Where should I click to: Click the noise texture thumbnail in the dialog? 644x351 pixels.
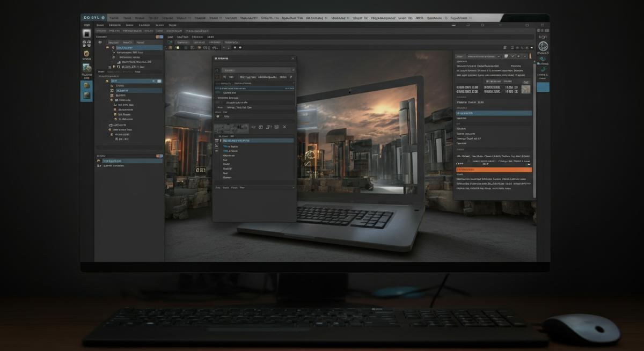point(231,128)
